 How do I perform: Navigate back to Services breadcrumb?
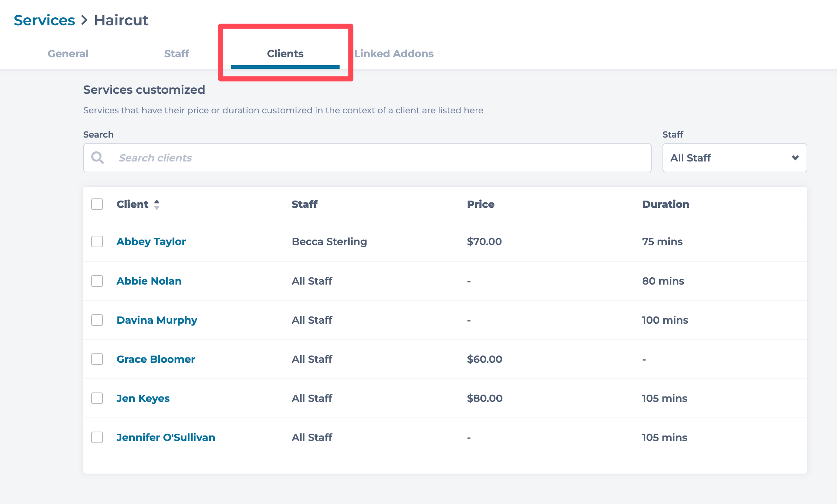coord(44,20)
